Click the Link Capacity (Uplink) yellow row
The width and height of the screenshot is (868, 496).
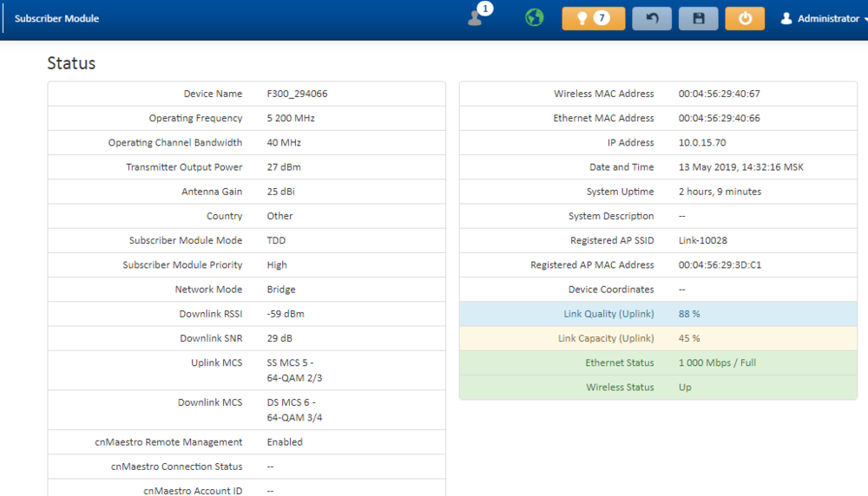(x=657, y=338)
